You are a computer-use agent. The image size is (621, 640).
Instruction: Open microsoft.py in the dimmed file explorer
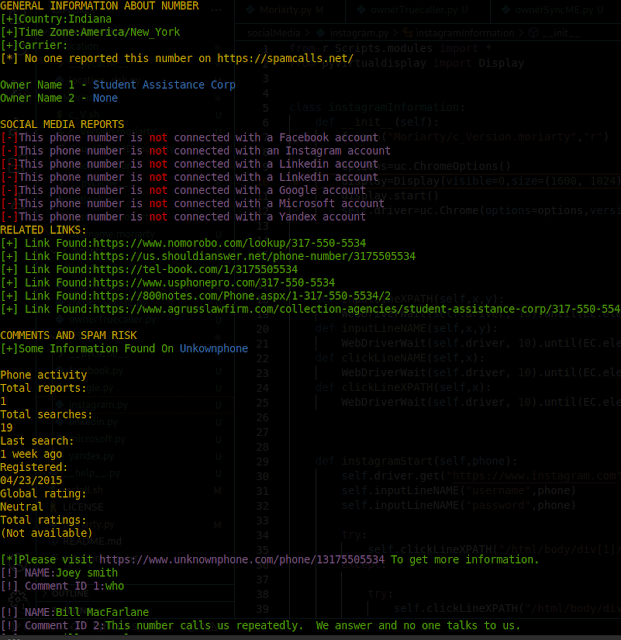97,439
